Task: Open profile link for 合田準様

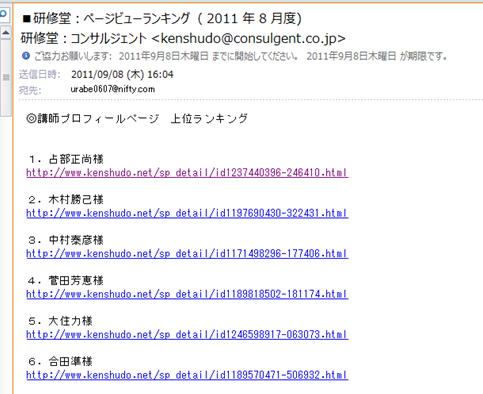Action: (x=187, y=375)
